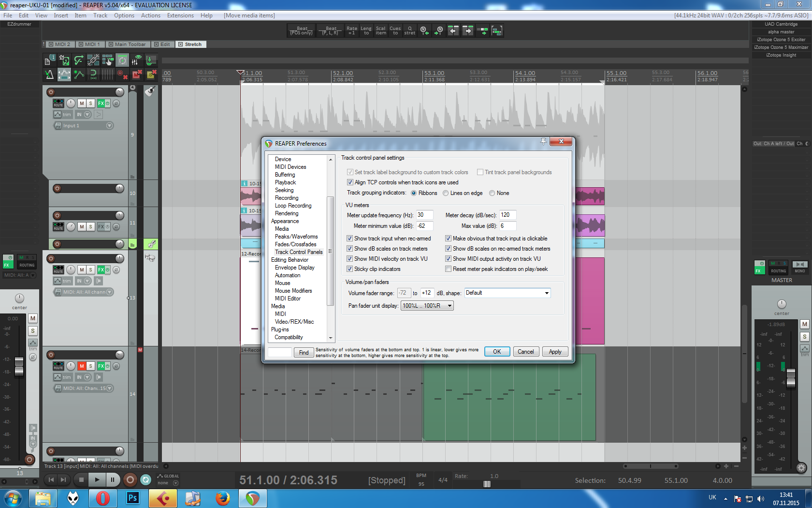This screenshot has width=812, height=508.
Task: Click the ROUTE button on track 9
Action: [58, 103]
